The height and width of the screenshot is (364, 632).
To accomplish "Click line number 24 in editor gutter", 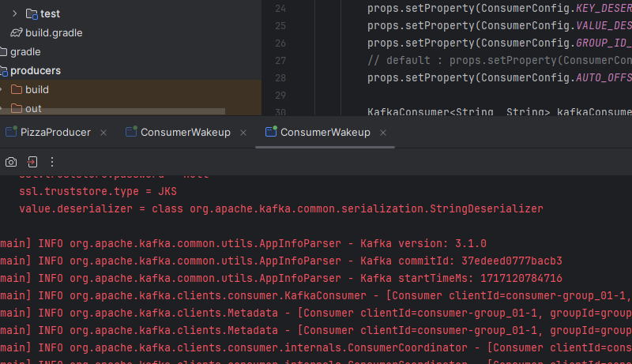I will pos(280,9).
